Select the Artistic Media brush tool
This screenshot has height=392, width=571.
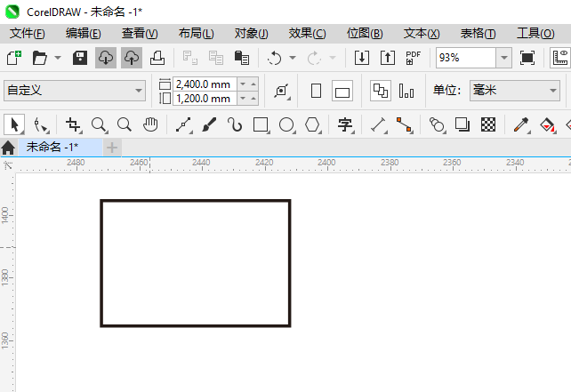click(x=209, y=124)
